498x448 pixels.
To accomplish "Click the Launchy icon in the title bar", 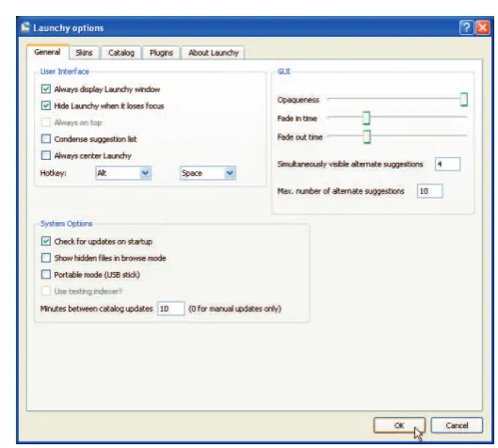I will (25, 27).
